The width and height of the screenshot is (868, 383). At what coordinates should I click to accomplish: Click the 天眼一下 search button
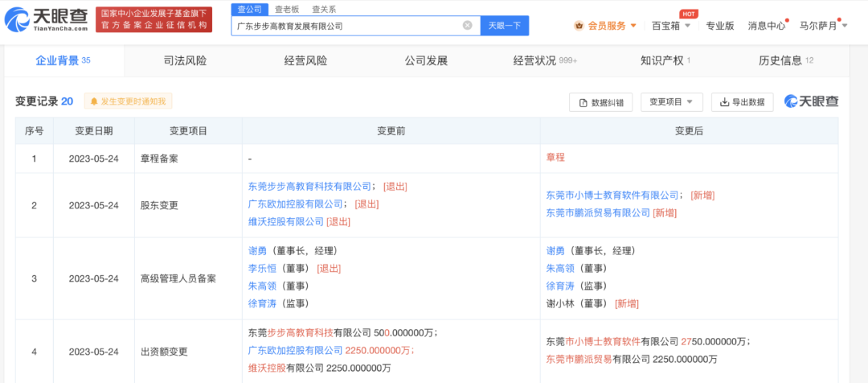pos(504,26)
